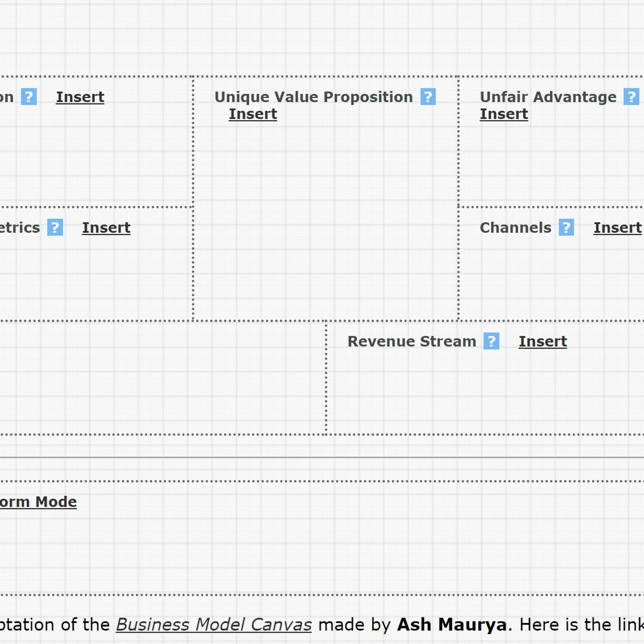Click question mark icon beside Metrics heading
644x644 pixels.
tap(55, 227)
